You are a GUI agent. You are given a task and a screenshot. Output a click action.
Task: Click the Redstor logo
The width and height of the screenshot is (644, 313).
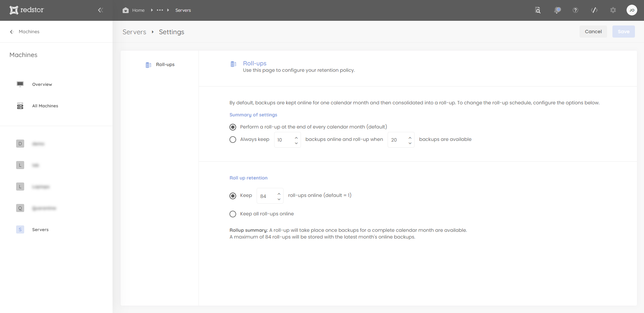coord(27,10)
